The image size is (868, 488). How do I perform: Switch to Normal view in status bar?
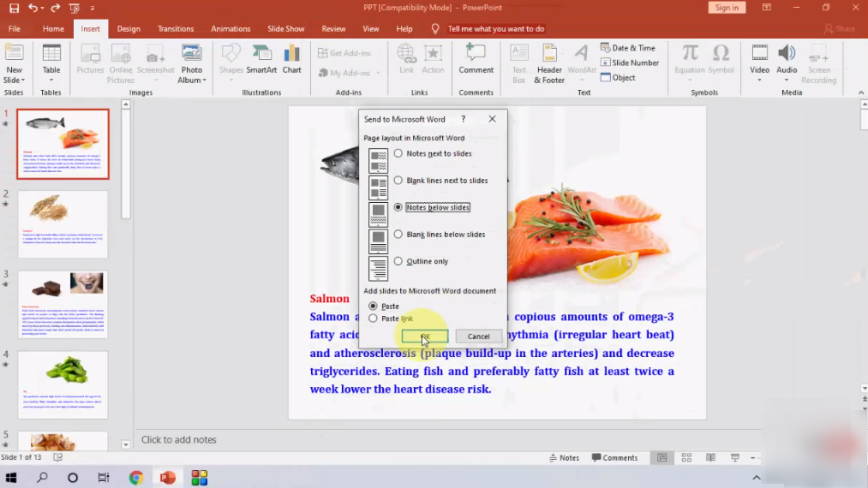pos(662,457)
